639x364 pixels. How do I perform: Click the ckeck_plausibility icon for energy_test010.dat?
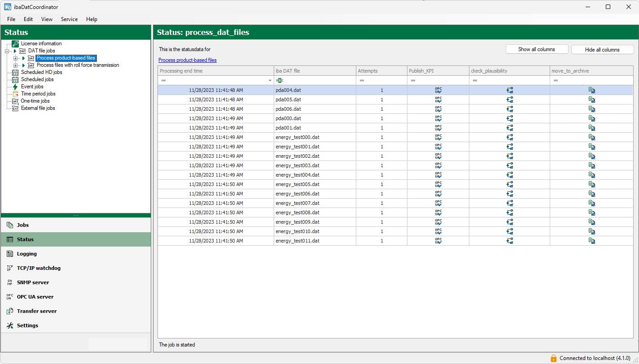(x=510, y=231)
